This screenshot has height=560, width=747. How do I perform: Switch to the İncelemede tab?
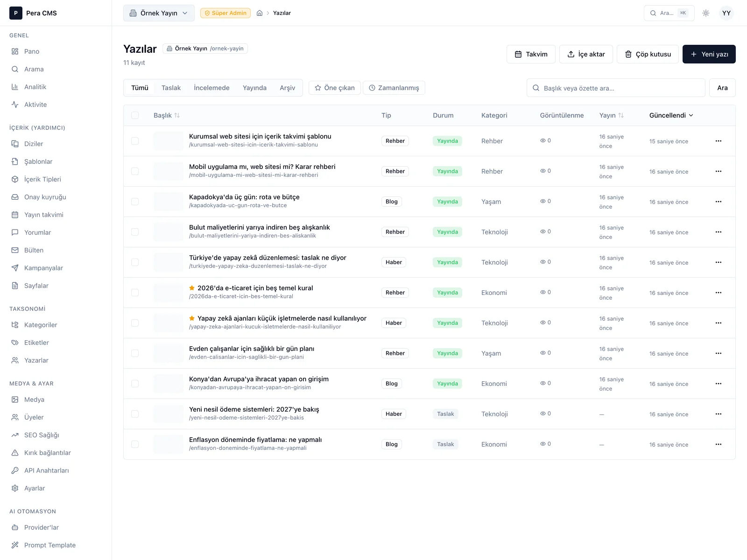(x=211, y=88)
